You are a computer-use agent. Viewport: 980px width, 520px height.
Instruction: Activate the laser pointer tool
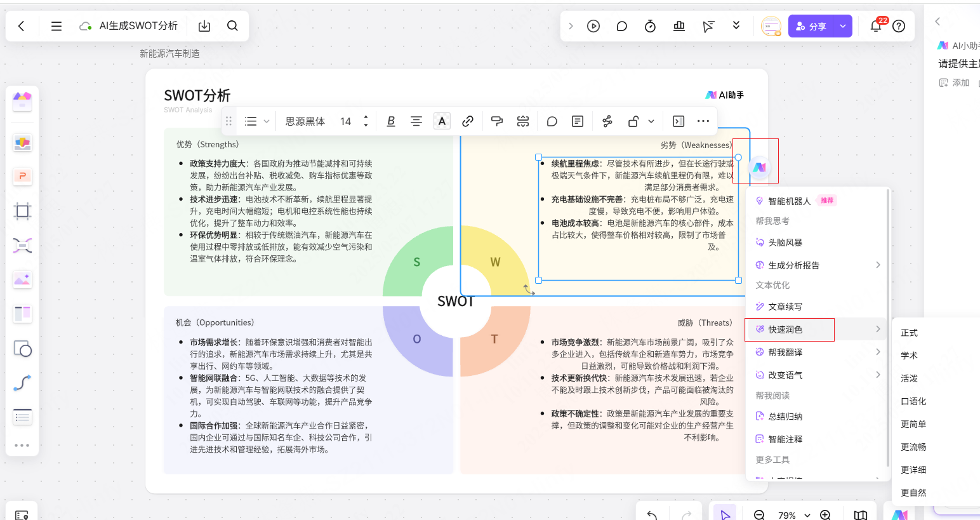(708, 26)
